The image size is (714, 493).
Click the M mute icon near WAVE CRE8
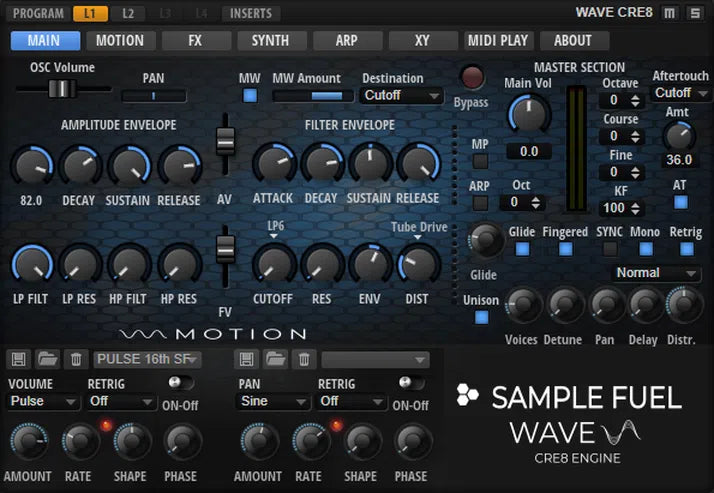[669, 13]
